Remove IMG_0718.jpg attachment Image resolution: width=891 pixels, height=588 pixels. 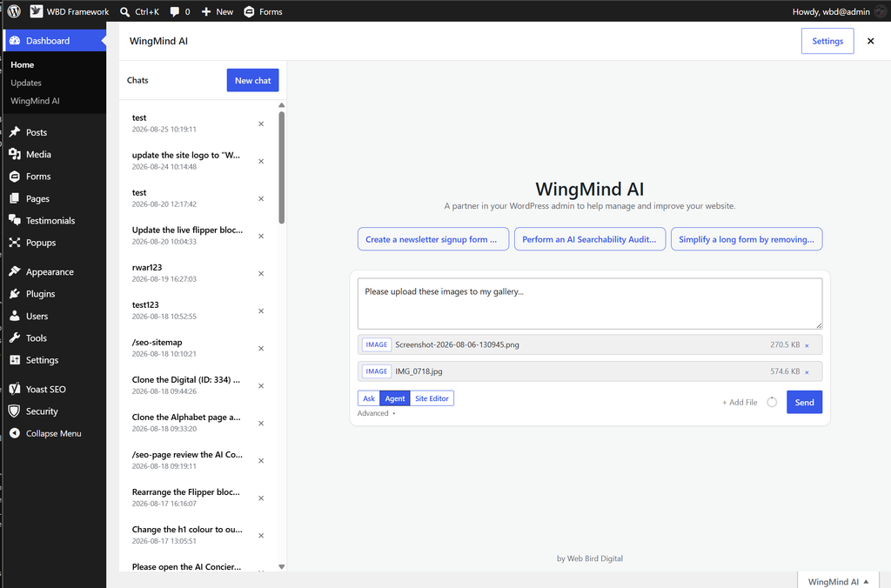pyautogui.click(x=807, y=372)
